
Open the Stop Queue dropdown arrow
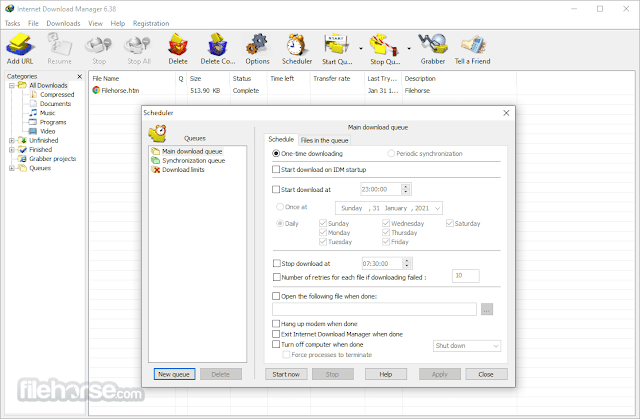[x=409, y=49]
